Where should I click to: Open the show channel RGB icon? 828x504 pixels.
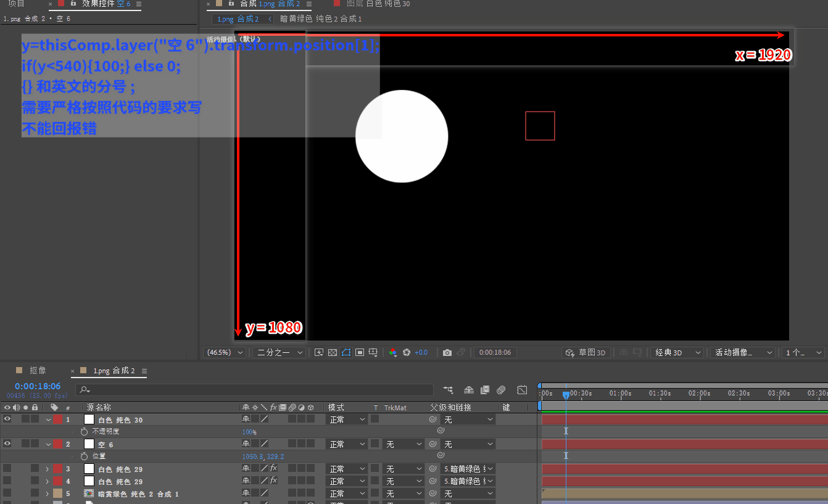(392, 353)
